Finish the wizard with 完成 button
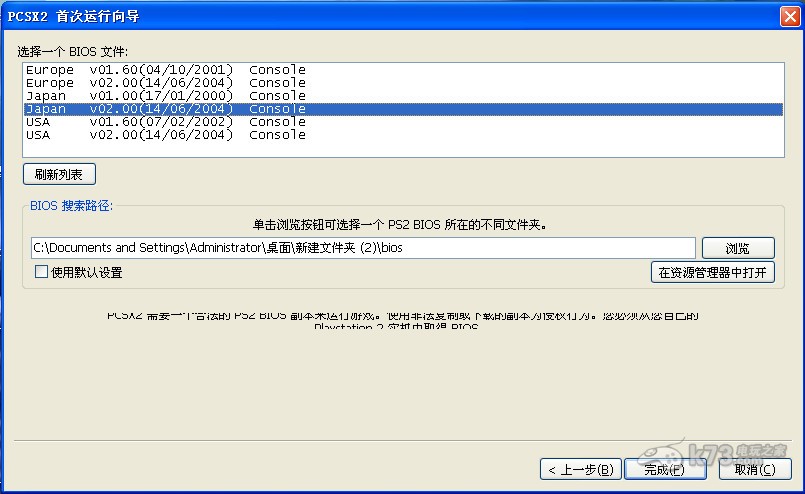The image size is (805, 494). click(663, 469)
